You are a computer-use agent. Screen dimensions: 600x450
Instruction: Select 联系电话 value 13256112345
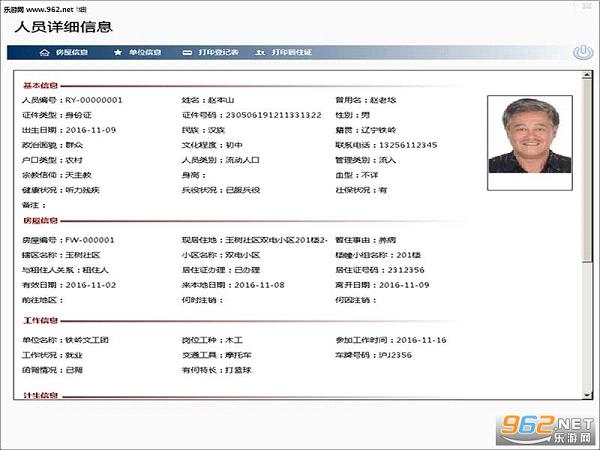point(408,145)
